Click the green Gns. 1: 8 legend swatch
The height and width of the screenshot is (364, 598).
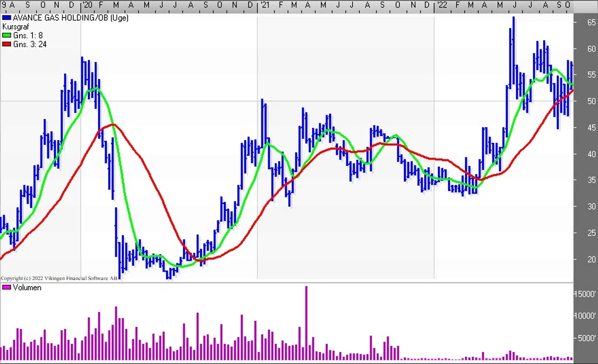(7, 35)
